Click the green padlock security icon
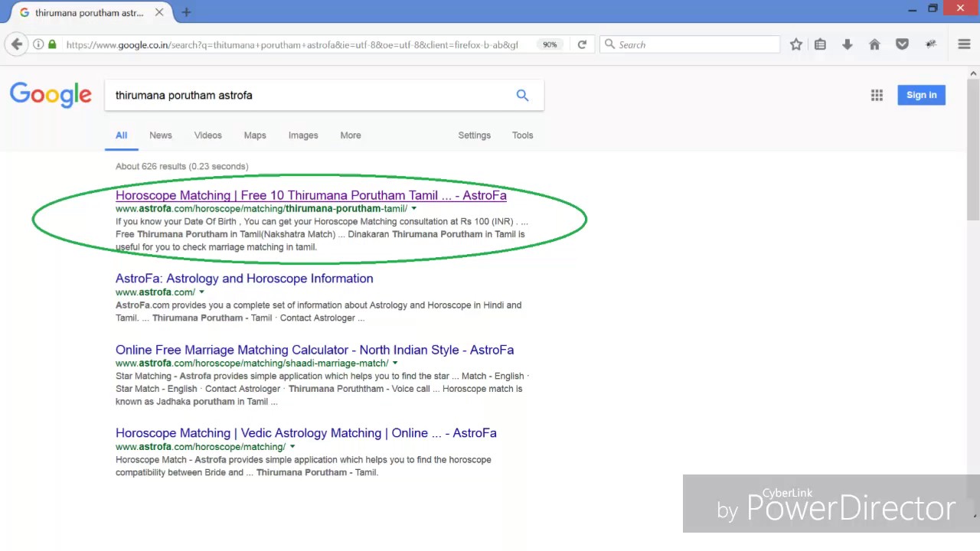Viewport: 980px width, 551px height. click(52, 44)
